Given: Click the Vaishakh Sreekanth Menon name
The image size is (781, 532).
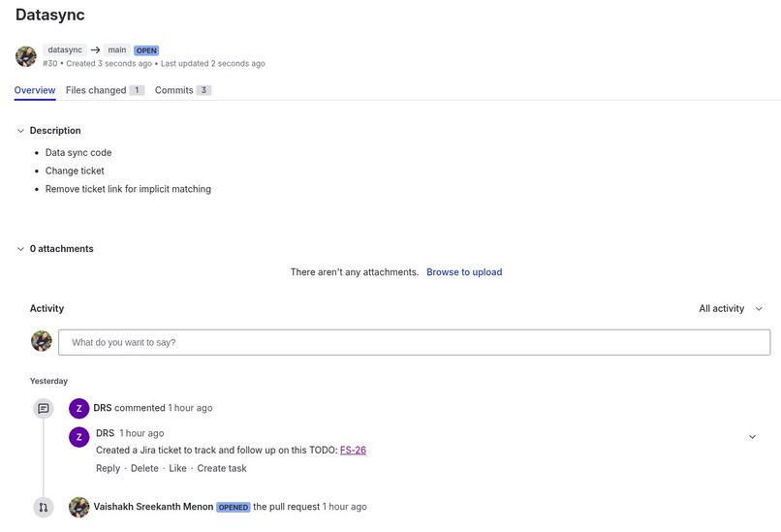Looking at the screenshot, I should [153, 507].
